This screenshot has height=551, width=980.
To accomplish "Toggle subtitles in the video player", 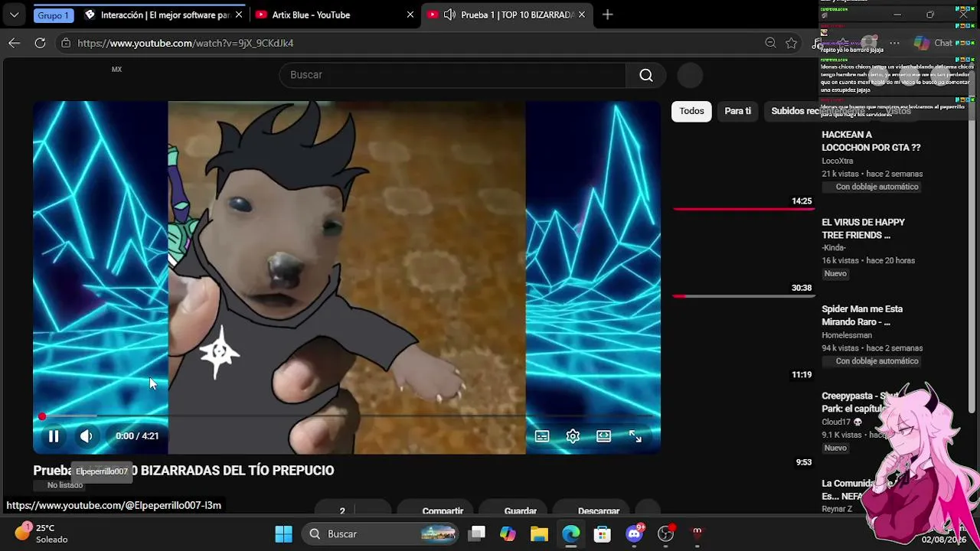I will coord(542,436).
